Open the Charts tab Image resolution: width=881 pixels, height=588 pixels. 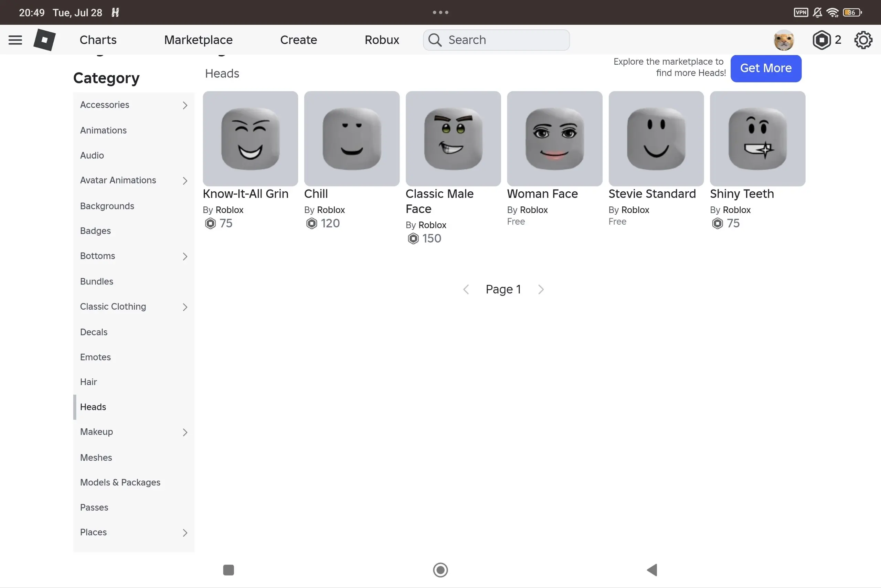[98, 40]
